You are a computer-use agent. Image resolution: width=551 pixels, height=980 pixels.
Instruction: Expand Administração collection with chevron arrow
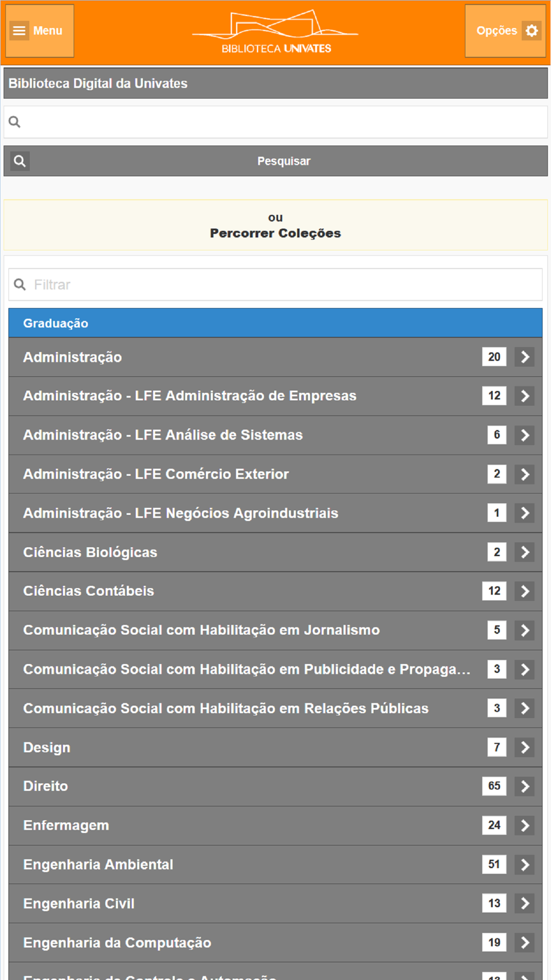[x=525, y=357]
